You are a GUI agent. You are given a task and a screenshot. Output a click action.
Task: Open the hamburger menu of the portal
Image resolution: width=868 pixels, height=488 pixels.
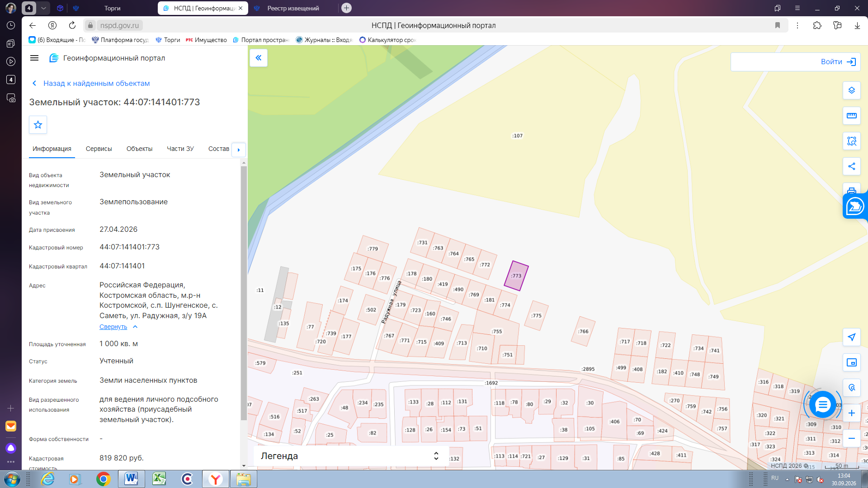coord(34,58)
